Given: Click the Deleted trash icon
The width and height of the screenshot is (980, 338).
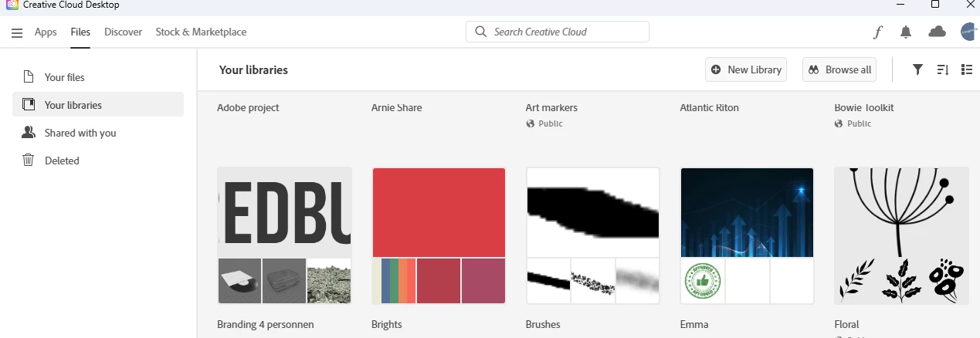Looking at the screenshot, I should point(29,161).
